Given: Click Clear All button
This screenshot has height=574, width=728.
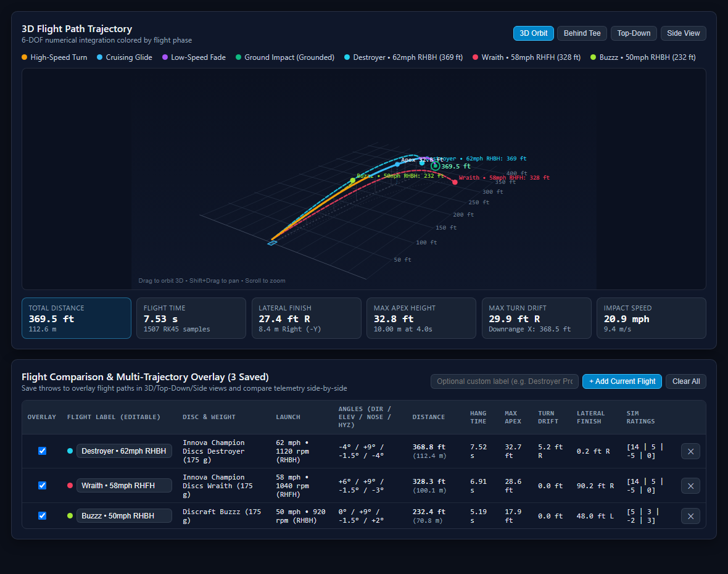Looking at the screenshot, I should (x=686, y=381).
